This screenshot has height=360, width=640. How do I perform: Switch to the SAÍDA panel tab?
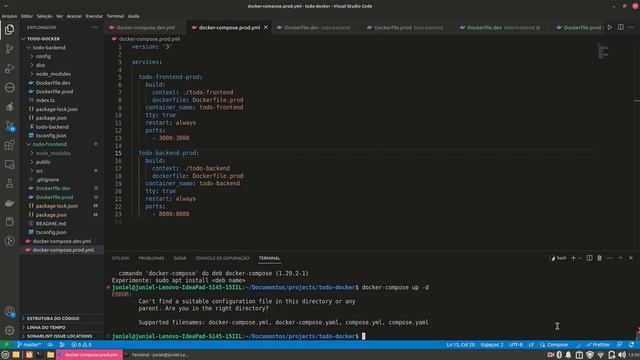click(x=180, y=258)
